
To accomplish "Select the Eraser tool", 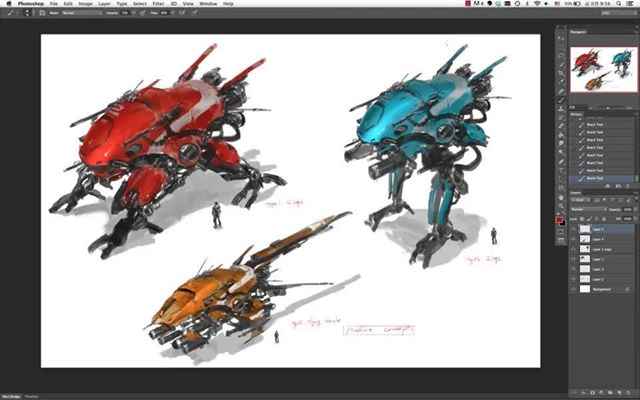I will click(561, 126).
